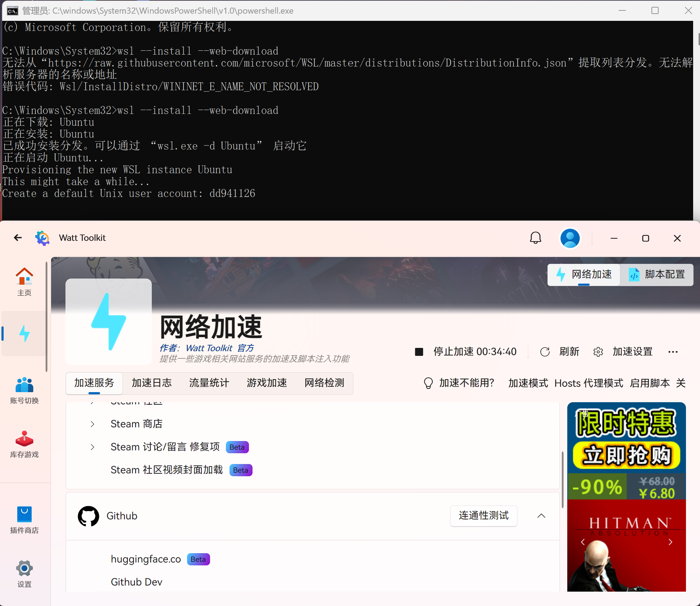Click the back arrow in title bar
This screenshot has height=606, width=700.
18,238
